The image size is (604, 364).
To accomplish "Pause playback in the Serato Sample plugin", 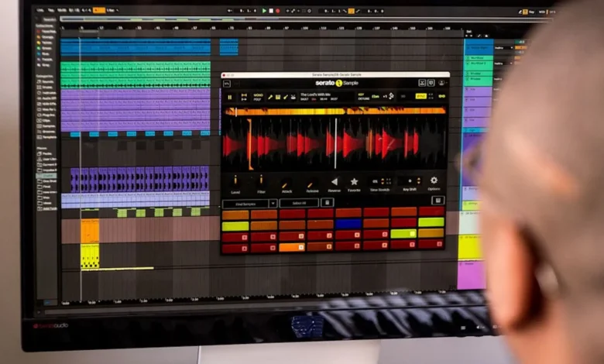I will (230, 98).
